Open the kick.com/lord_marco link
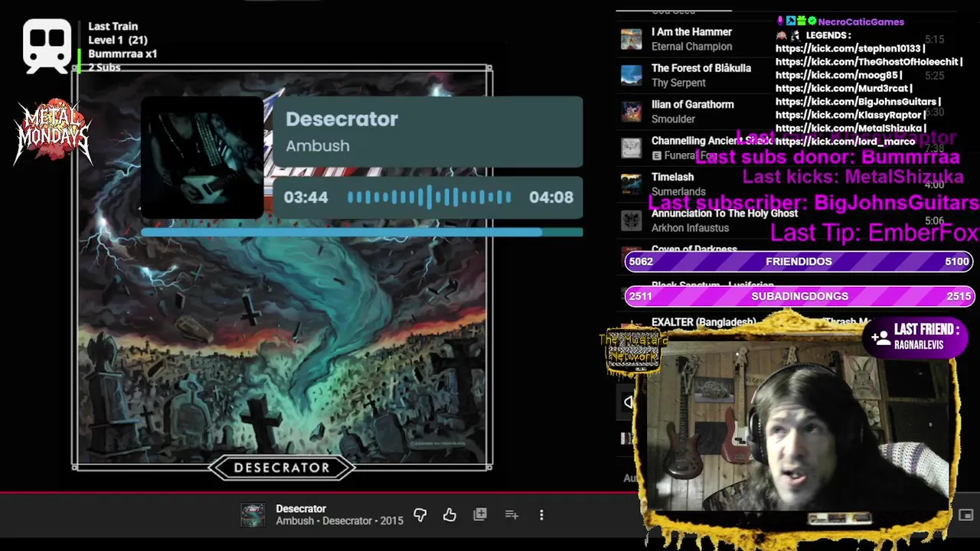The image size is (980, 551). click(x=845, y=141)
